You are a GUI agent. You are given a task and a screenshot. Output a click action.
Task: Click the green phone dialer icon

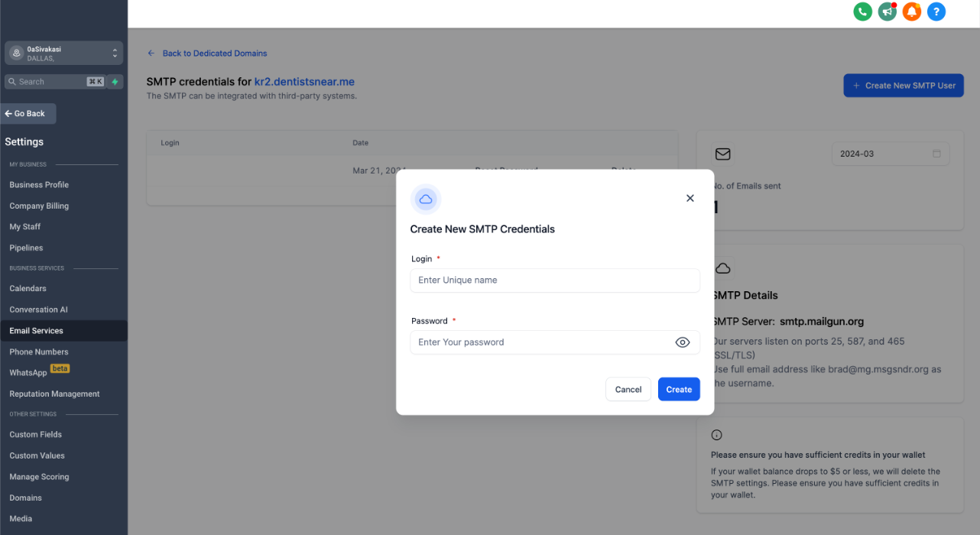(x=862, y=11)
